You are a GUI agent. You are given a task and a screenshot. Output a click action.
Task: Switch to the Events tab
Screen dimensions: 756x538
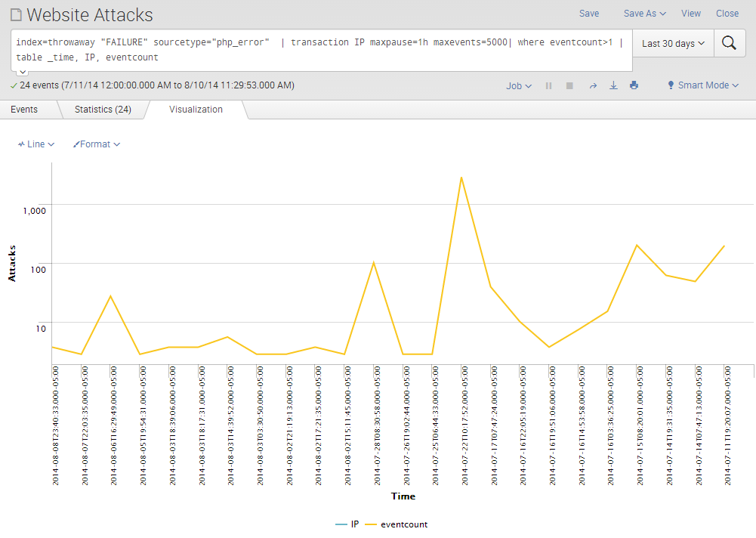24,110
